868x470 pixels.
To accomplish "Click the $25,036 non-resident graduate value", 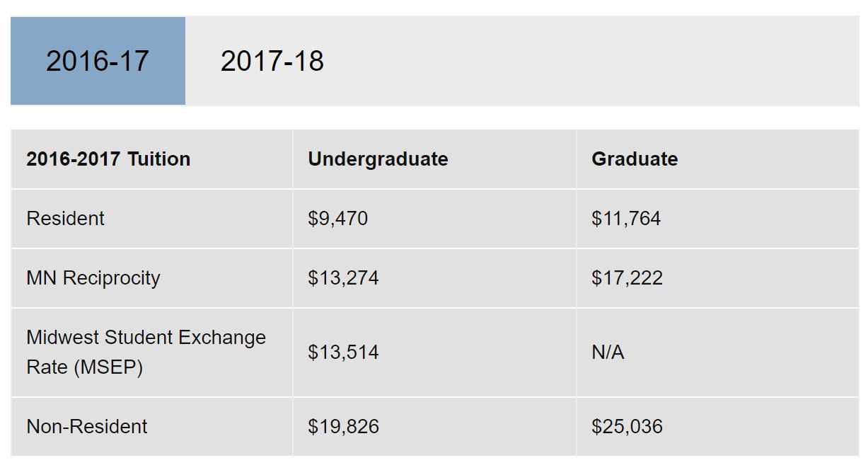I will click(x=627, y=427).
